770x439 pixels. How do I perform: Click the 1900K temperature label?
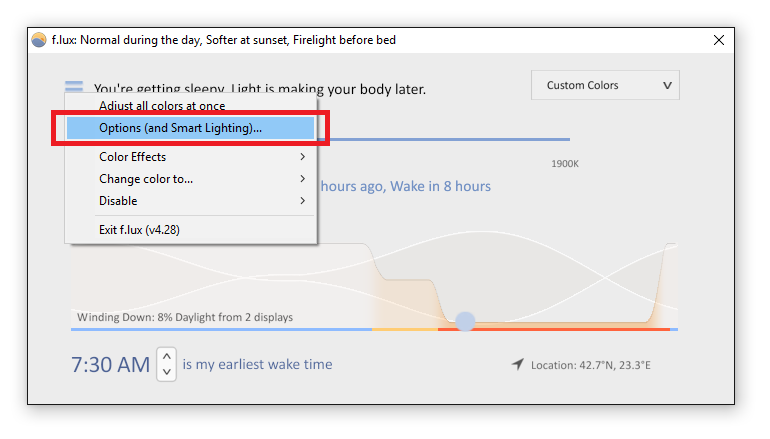565,164
